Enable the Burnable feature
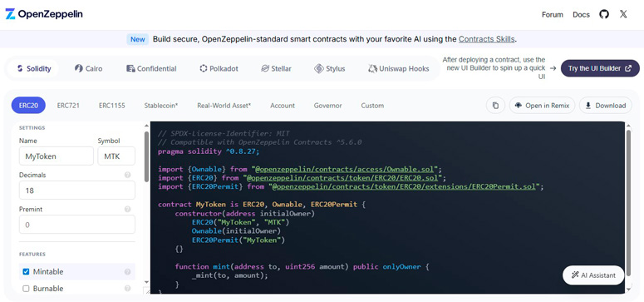Viewport: 644px width, 302px height. [x=26, y=289]
